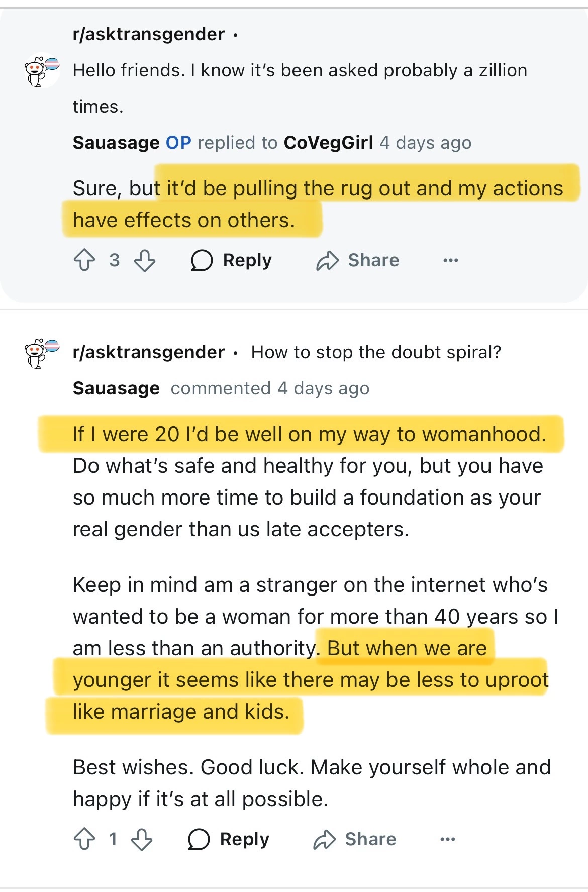
Task: Share the first comment
Action: (357, 260)
